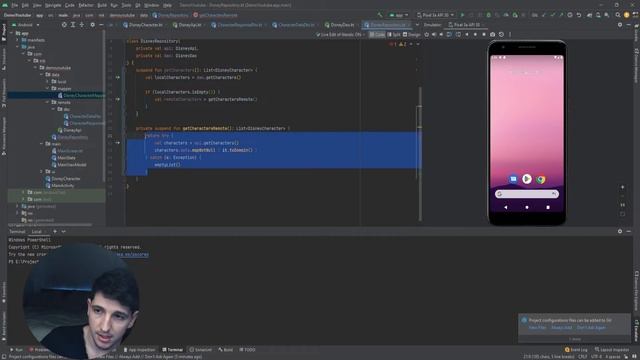This screenshot has height=360, width=640.
Task: Collapse the mapper folder in tree
Action: point(47,89)
